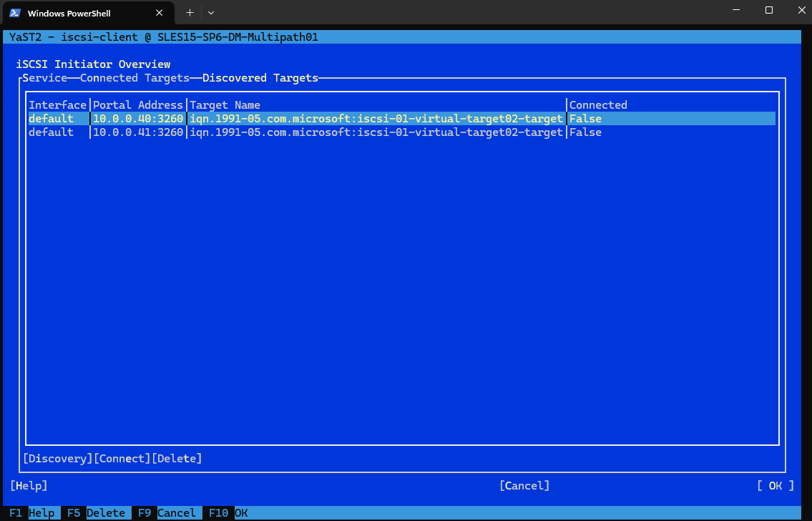The image size is (812, 521).
Task: Switch to the Service tab
Action: [44, 78]
